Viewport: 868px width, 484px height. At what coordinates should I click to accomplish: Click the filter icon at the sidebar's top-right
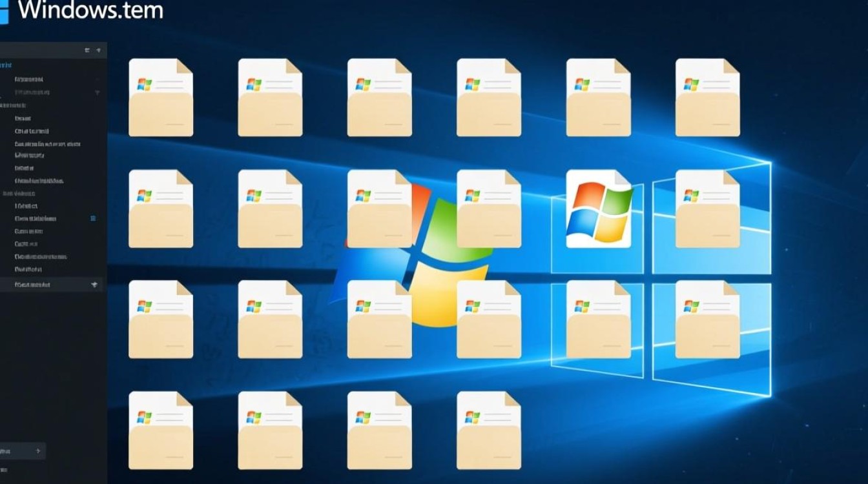(98, 50)
